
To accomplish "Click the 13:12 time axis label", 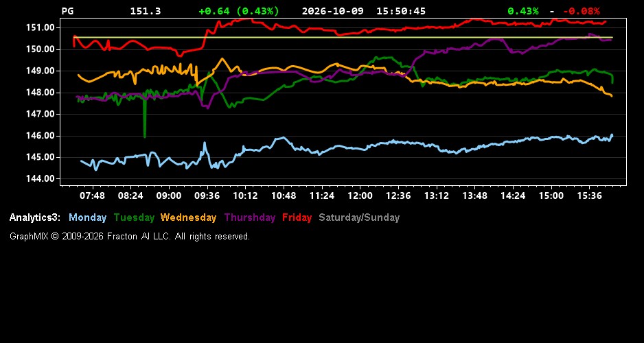I will coord(437,196).
